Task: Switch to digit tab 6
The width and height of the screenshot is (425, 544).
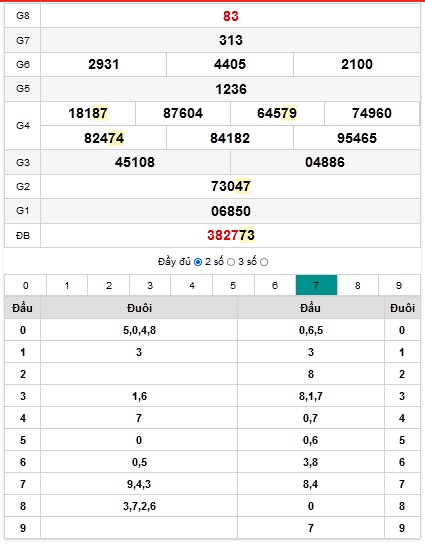Action: (x=275, y=285)
